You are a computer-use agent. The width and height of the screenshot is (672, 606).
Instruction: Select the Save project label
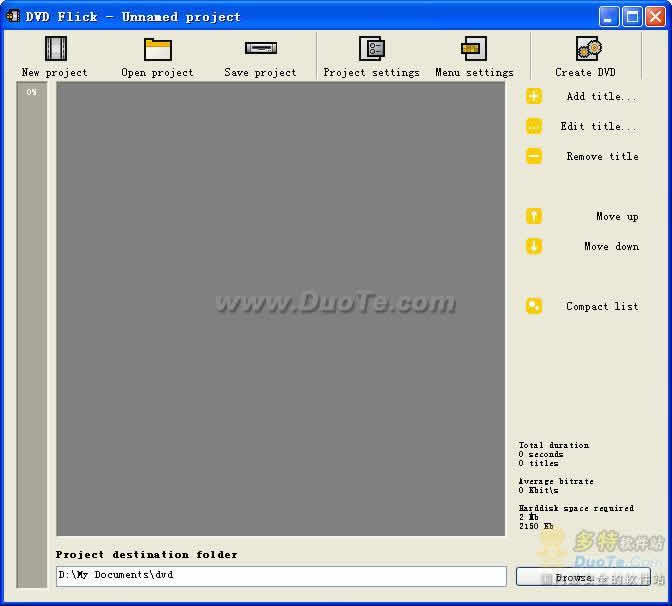[260, 72]
